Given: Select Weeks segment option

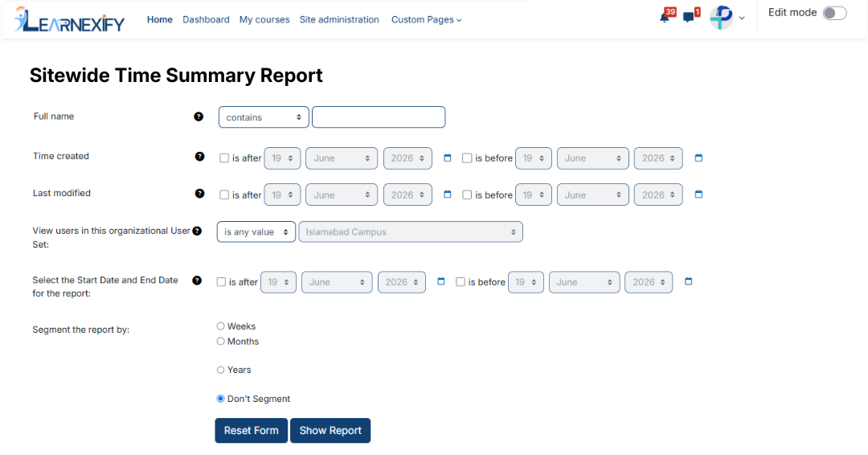Looking at the screenshot, I should point(220,326).
